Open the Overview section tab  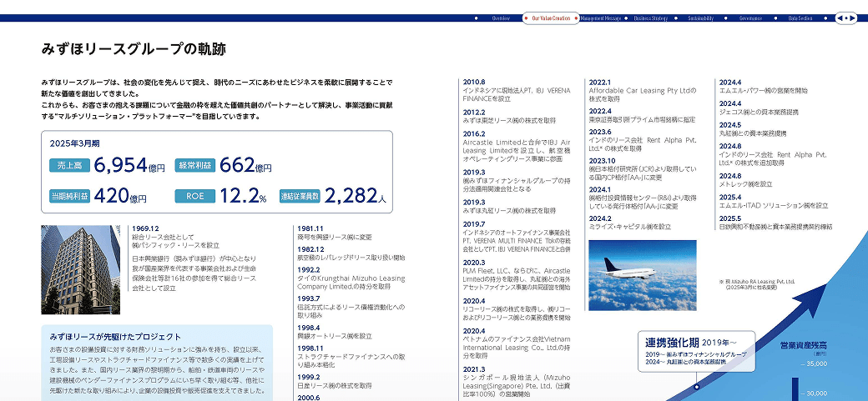tap(501, 18)
